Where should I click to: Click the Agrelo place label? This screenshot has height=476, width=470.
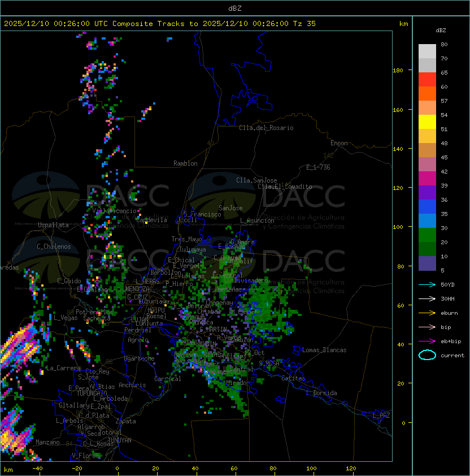coord(138,340)
